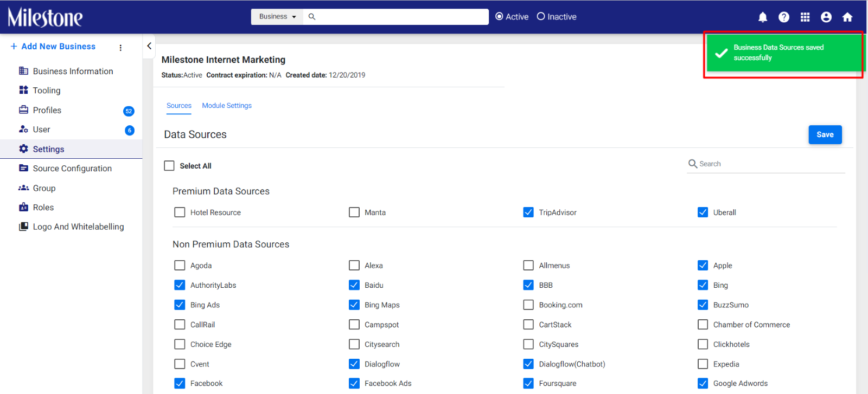Open the notifications bell
Image resolution: width=868 pixels, height=394 pixels.
(x=763, y=17)
